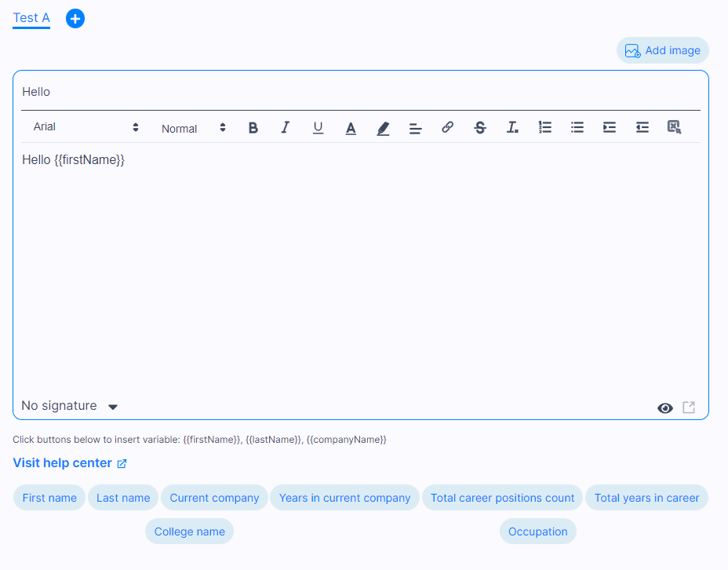Click the variable hint text below editor

point(199,440)
